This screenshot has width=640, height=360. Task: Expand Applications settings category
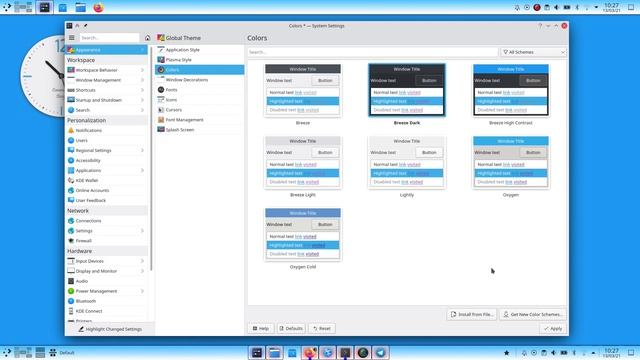click(142, 171)
